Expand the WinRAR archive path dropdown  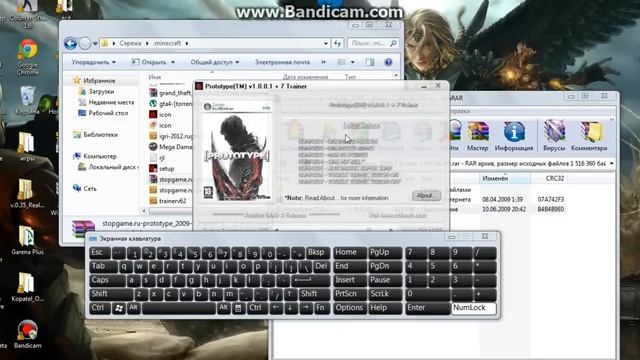(611, 163)
